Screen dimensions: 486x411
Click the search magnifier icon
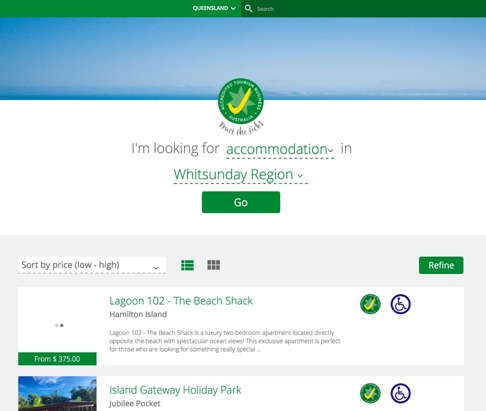[x=248, y=8]
